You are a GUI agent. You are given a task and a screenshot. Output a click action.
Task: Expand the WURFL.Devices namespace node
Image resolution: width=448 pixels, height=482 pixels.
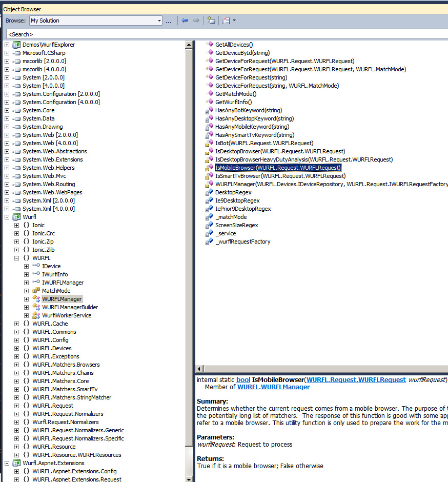[16, 348]
